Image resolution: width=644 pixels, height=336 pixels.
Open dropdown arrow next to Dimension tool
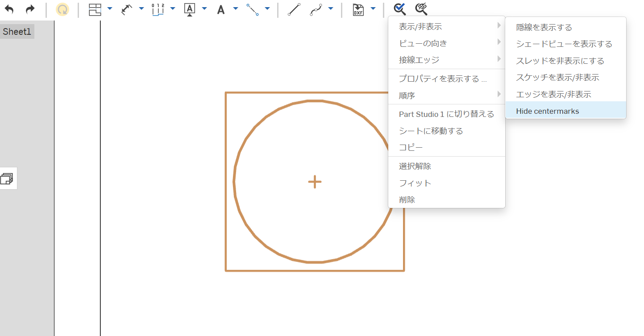click(141, 8)
